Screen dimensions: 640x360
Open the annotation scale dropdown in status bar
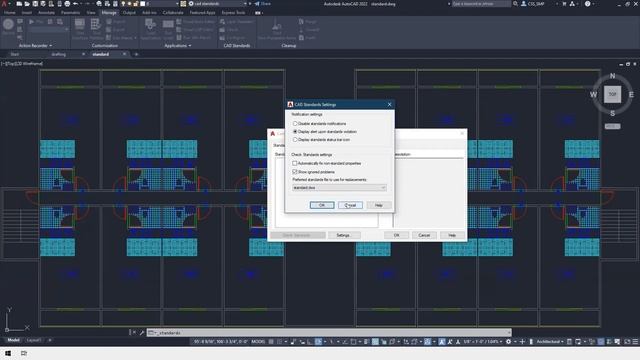(483, 342)
